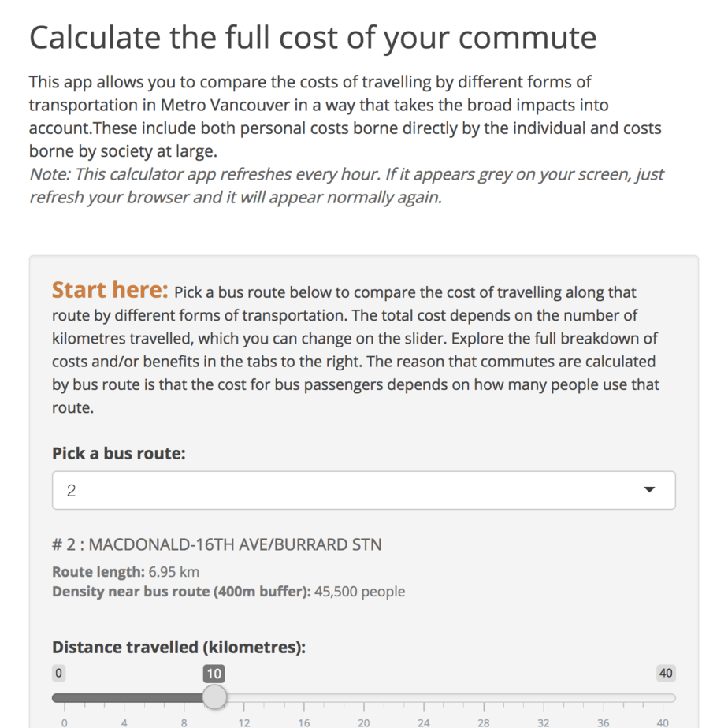Click the 'Route length: 6.95 km' text

pos(126,571)
